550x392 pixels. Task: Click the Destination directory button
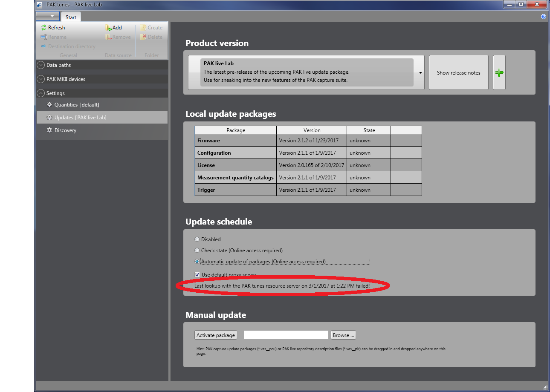68,46
